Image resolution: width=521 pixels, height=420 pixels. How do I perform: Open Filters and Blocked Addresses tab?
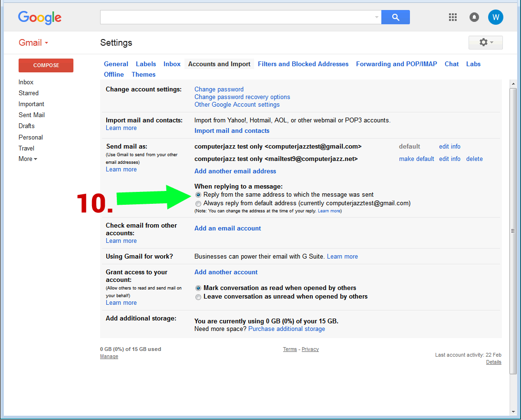(x=303, y=64)
